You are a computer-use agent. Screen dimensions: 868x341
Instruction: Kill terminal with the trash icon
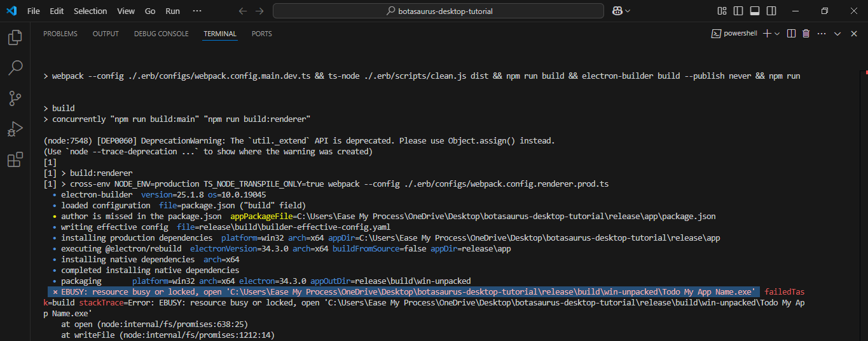coord(806,34)
